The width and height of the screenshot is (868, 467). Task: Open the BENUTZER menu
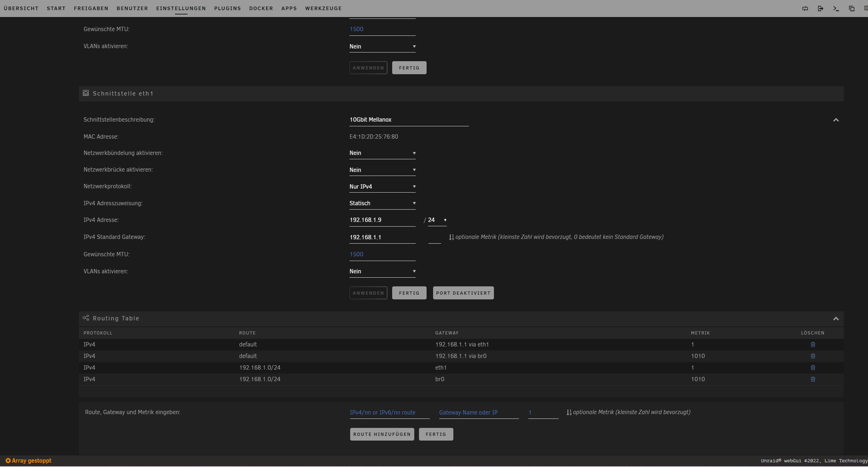[132, 8]
